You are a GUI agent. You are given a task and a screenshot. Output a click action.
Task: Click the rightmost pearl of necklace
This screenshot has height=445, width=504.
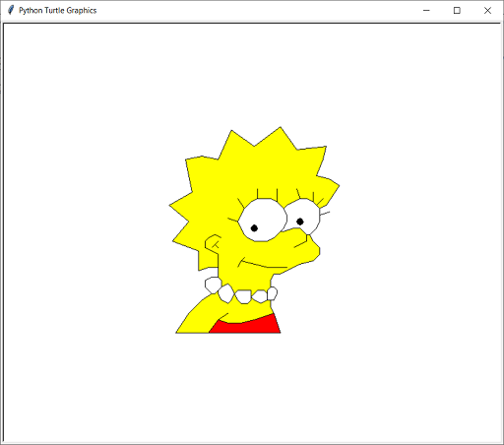click(272, 293)
